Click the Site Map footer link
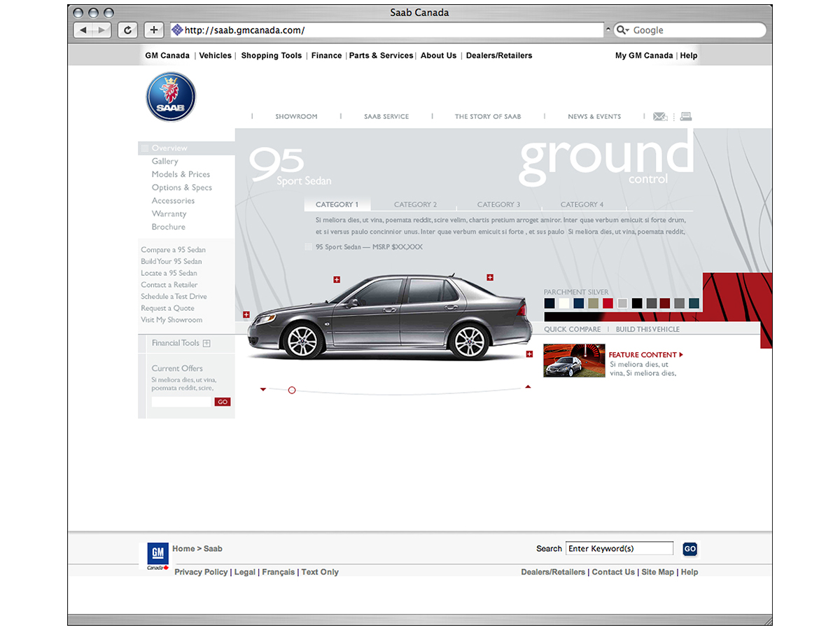 (658, 573)
